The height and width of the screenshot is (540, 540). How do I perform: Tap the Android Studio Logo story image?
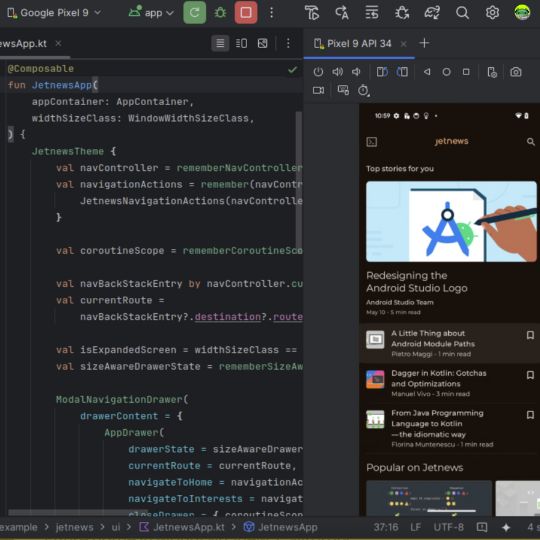(x=451, y=221)
